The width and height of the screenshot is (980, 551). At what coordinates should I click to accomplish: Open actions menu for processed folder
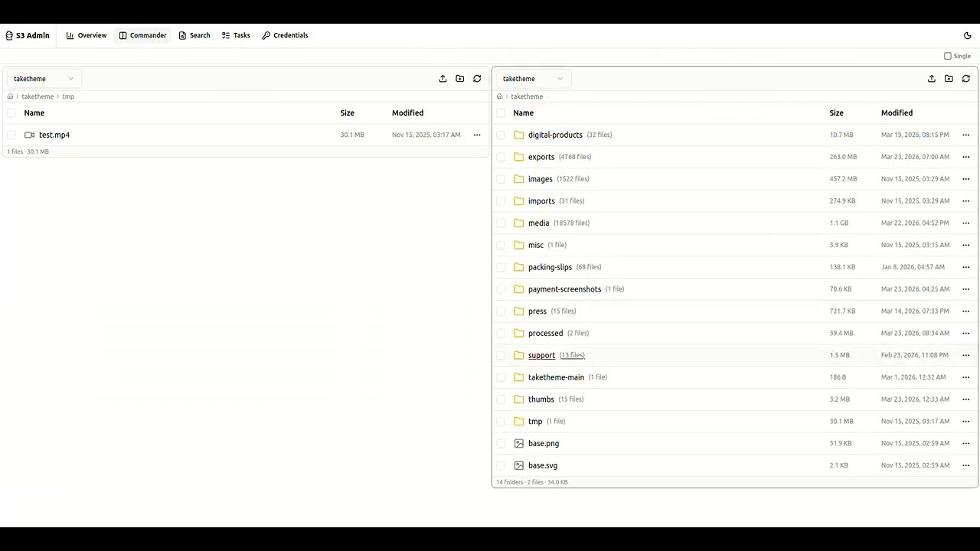[x=966, y=333]
